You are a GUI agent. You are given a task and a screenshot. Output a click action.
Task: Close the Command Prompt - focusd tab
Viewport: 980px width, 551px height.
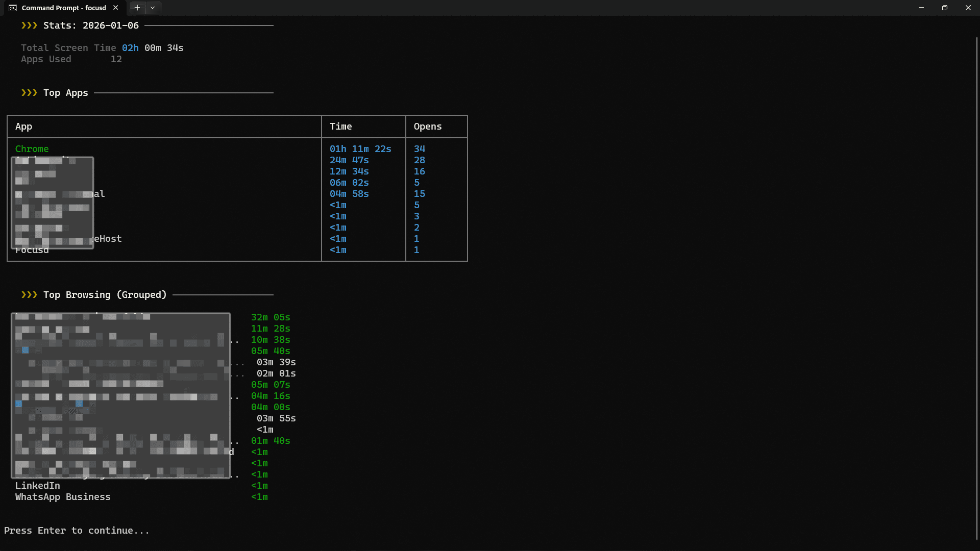tap(116, 8)
